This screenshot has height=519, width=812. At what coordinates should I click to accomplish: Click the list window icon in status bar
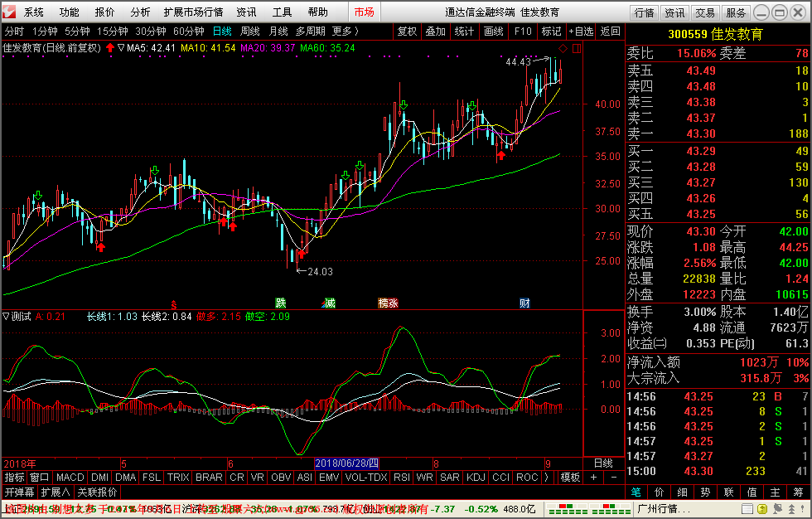(747, 509)
